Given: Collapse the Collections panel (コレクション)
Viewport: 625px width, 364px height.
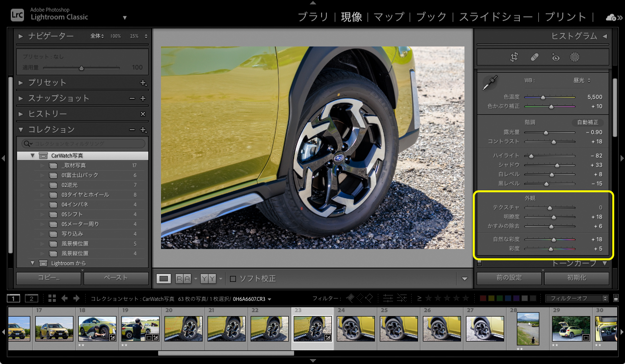Looking at the screenshot, I should (x=21, y=130).
